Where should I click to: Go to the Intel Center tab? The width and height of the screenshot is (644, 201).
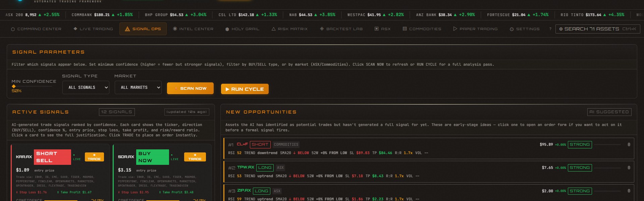(193, 29)
